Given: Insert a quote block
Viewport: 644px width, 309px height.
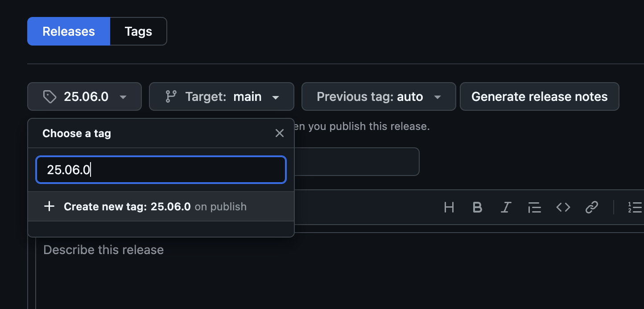Looking at the screenshot, I should 534,207.
